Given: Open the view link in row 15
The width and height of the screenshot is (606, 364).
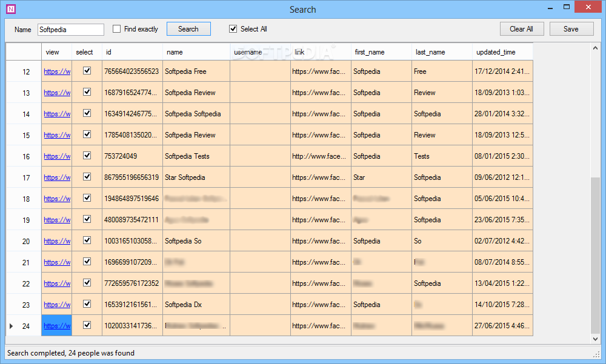Looking at the screenshot, I should (57, 135).
